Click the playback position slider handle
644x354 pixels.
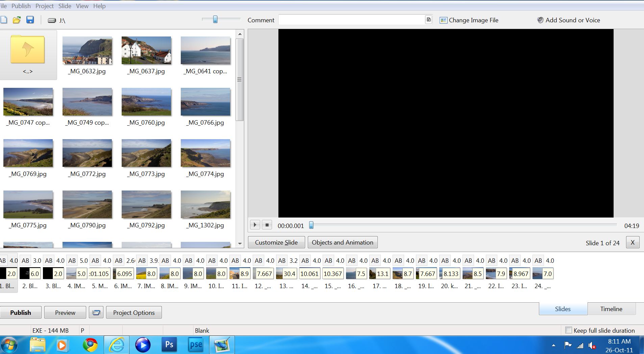[311, 225]
